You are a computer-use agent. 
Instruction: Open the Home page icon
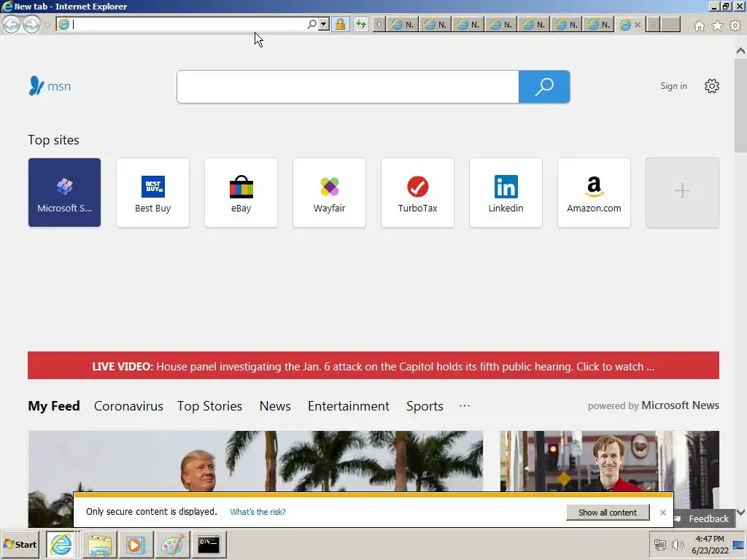[700, 26]
